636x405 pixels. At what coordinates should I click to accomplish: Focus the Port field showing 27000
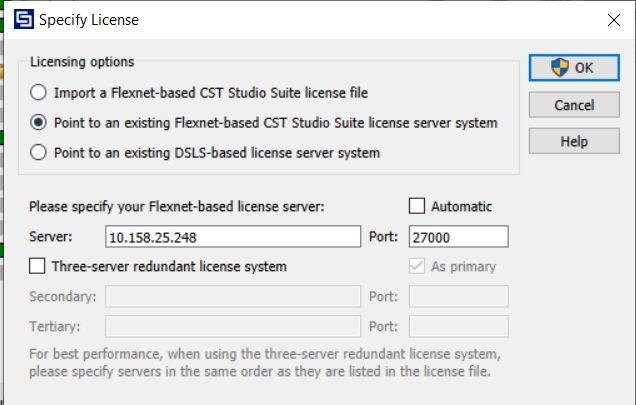(459, 237)
